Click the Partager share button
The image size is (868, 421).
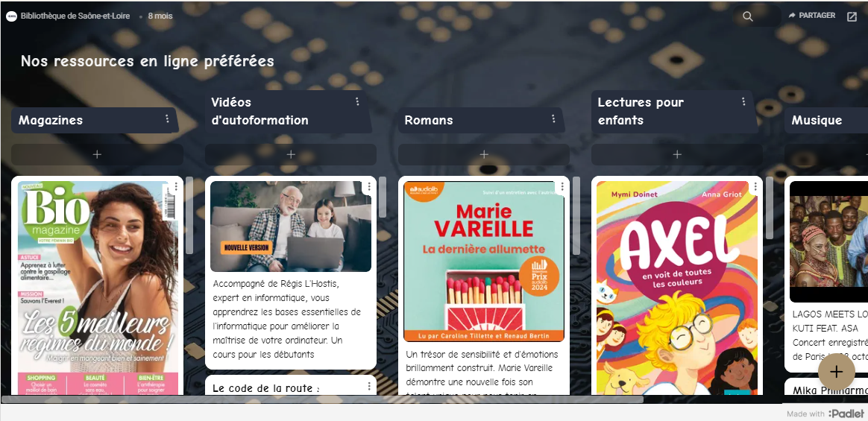coord(811,16)
